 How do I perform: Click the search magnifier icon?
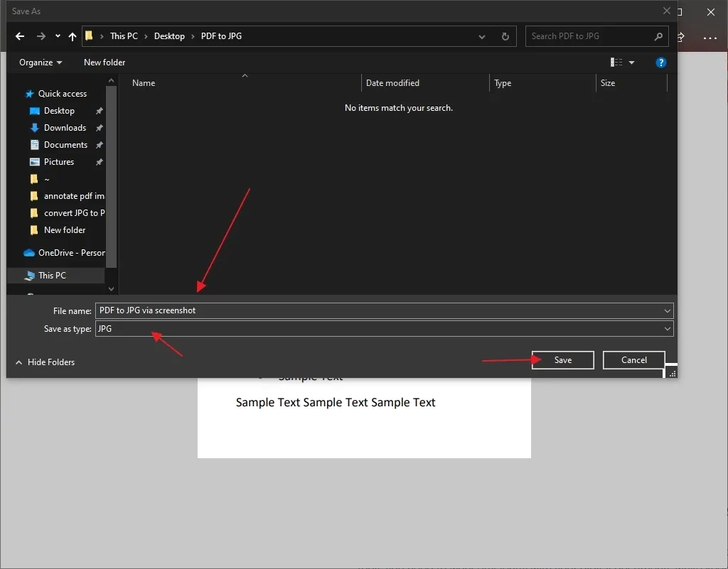pyautogui.click(x=658, y=36)
